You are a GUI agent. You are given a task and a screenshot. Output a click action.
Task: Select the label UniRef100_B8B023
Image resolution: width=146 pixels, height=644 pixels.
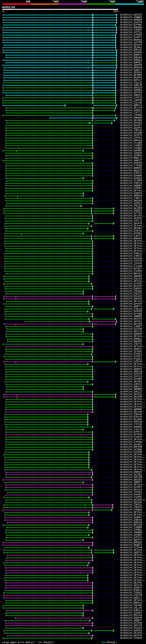[131, 105]
